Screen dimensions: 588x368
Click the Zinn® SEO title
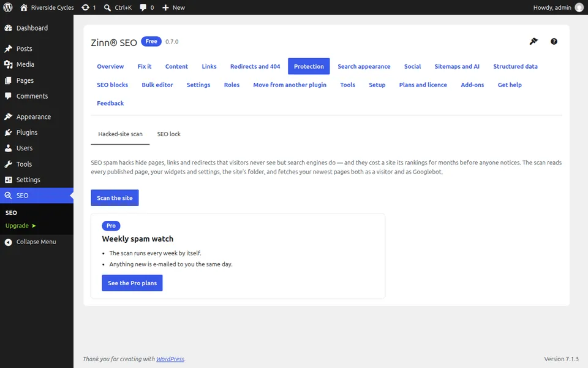pos(114,42)
